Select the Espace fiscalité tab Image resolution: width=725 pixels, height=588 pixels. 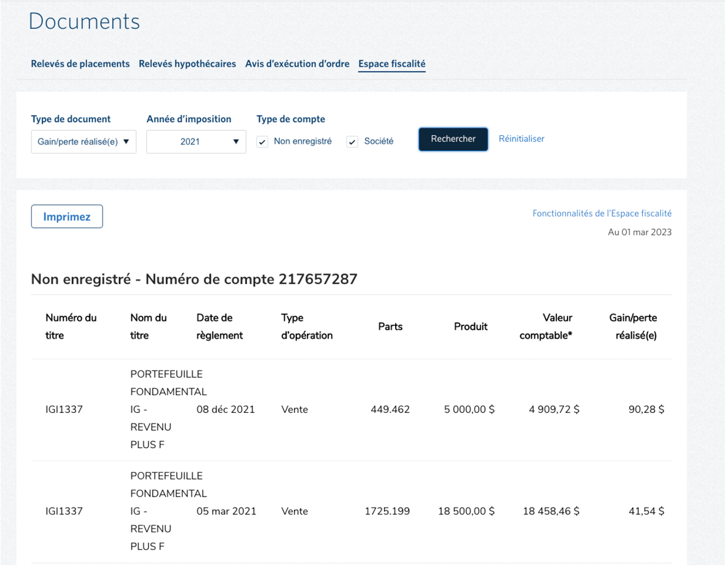coord(392,64)
